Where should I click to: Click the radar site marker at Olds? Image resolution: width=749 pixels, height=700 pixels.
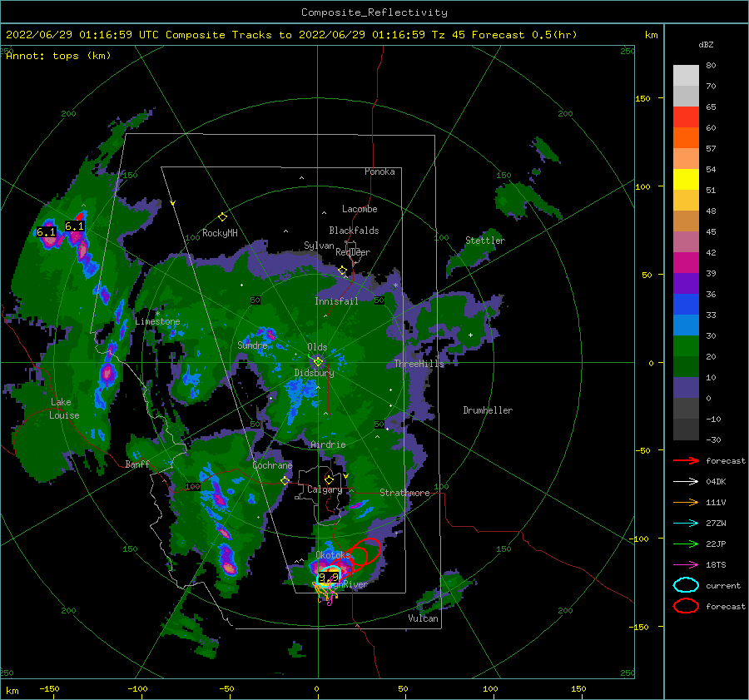click(x=318, y=362)
